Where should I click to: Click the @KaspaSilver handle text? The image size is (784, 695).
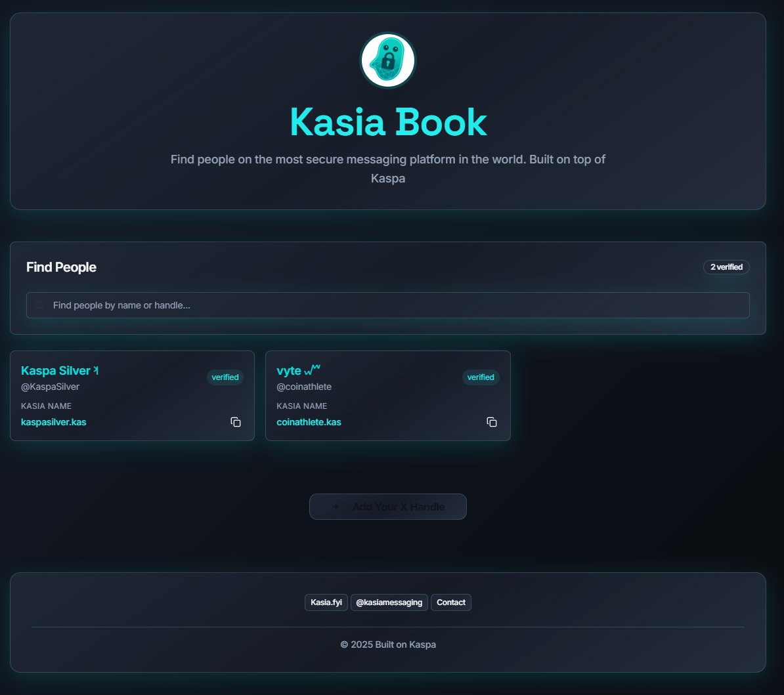tap(50, 387)
